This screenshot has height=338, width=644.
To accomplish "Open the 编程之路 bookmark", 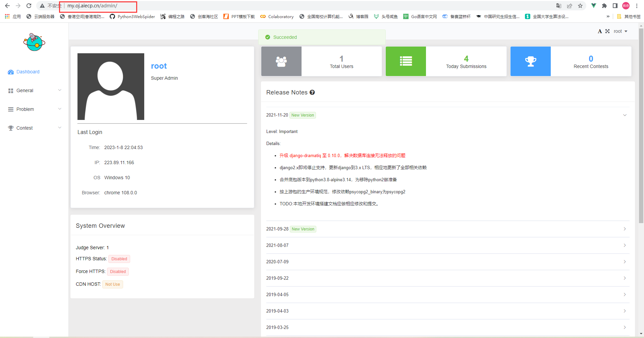I will tap(172, 16).
